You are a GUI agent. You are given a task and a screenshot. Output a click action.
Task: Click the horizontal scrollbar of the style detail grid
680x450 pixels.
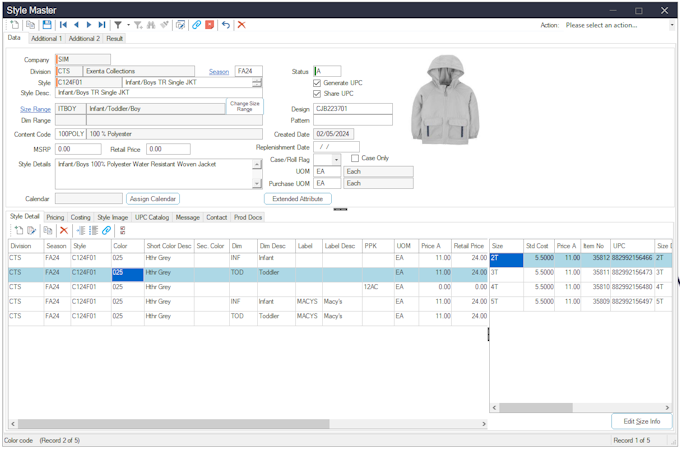(173, 424)
